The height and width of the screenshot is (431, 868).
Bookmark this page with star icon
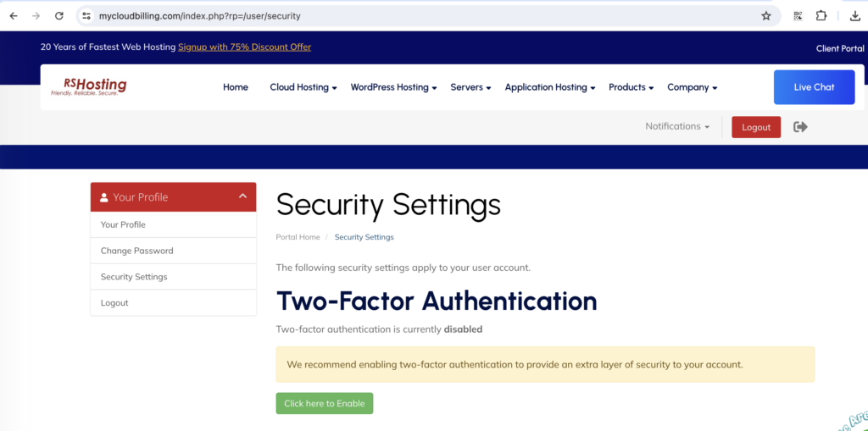[x=766, y=16]
